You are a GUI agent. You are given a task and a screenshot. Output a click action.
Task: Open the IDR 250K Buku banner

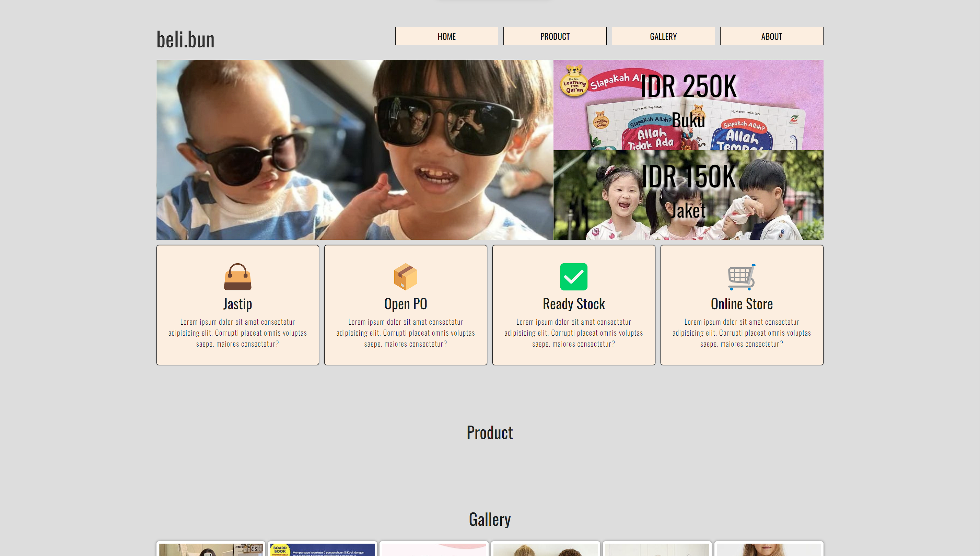(688, 105)
